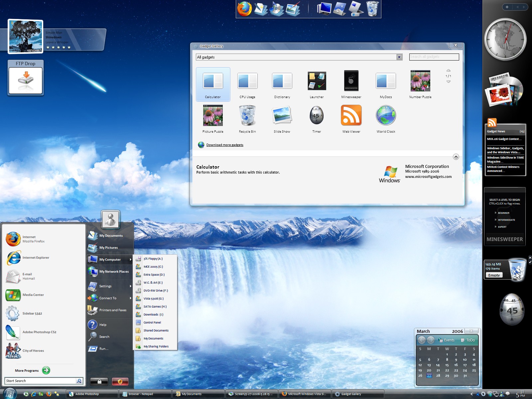Go to next gadget gallery page
532x399 pixels.
(x=448, y=81)
